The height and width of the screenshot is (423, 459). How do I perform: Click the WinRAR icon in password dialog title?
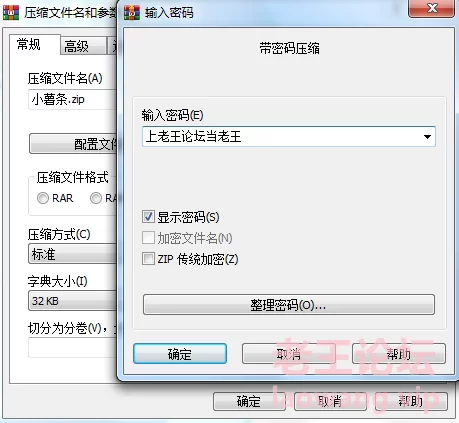pyautogui.click(x=132, y=13)
